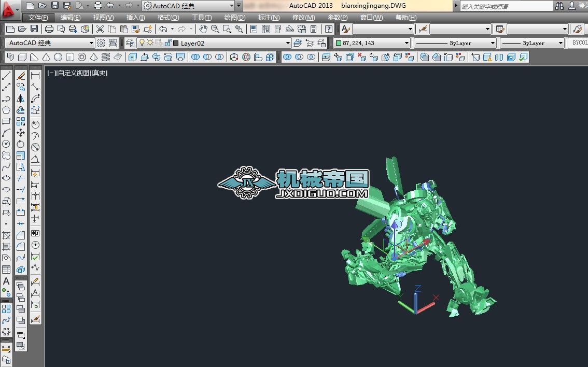Select the Mirror modify tool
The image size is (588, 367).
[21, 98]
